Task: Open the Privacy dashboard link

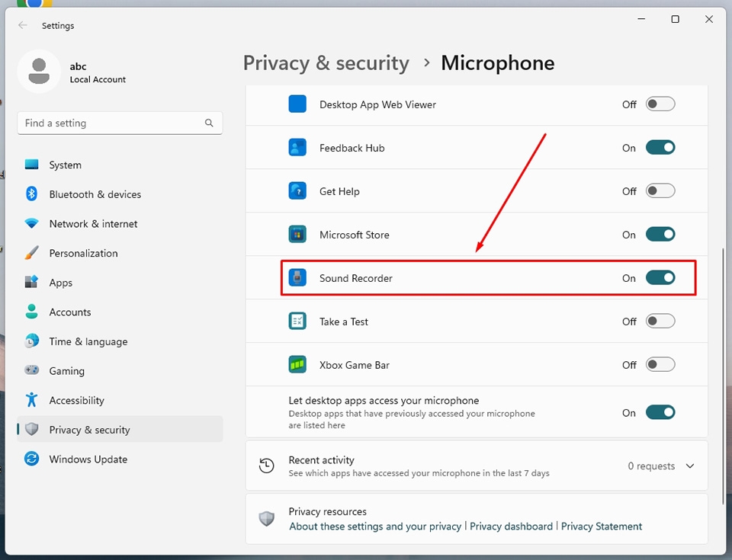Action: (x=511, y=526)
